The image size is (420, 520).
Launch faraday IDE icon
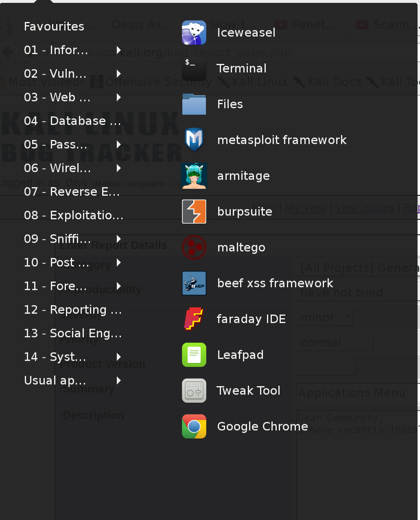coord(194,319)
